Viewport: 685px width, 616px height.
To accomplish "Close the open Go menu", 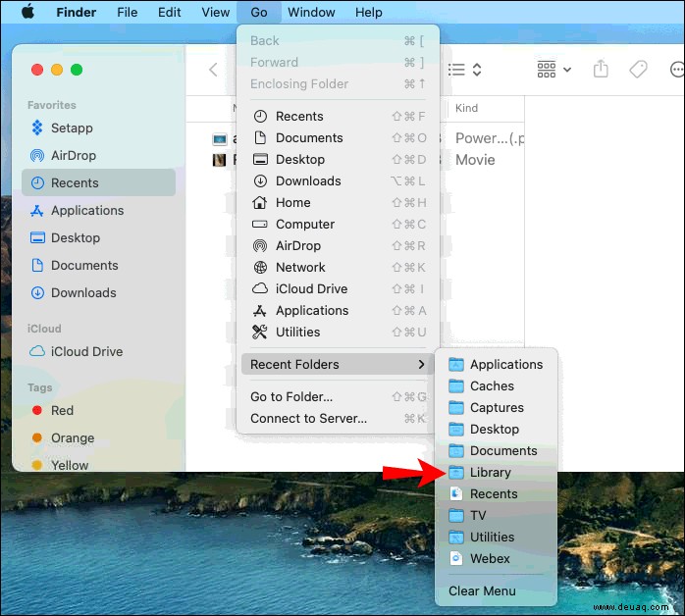I will tap(259, 12).
